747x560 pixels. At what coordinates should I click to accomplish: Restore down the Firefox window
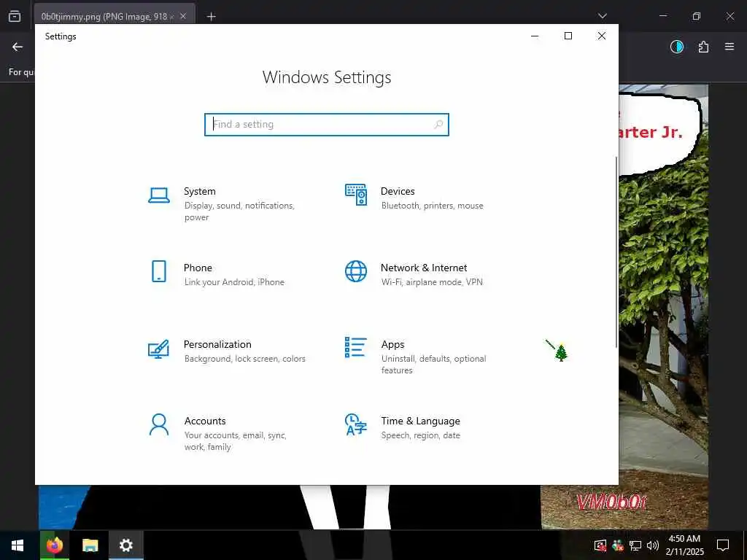point(697,16)
